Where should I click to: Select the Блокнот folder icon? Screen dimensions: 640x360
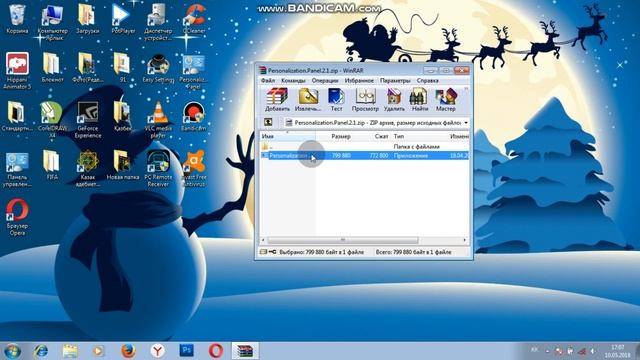coord(52,67)
